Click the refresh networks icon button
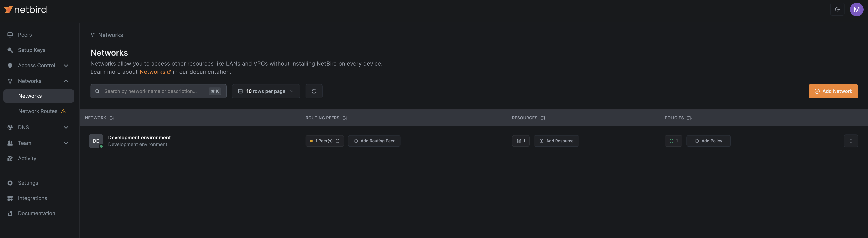868x238 pixels. coord(314,91)
